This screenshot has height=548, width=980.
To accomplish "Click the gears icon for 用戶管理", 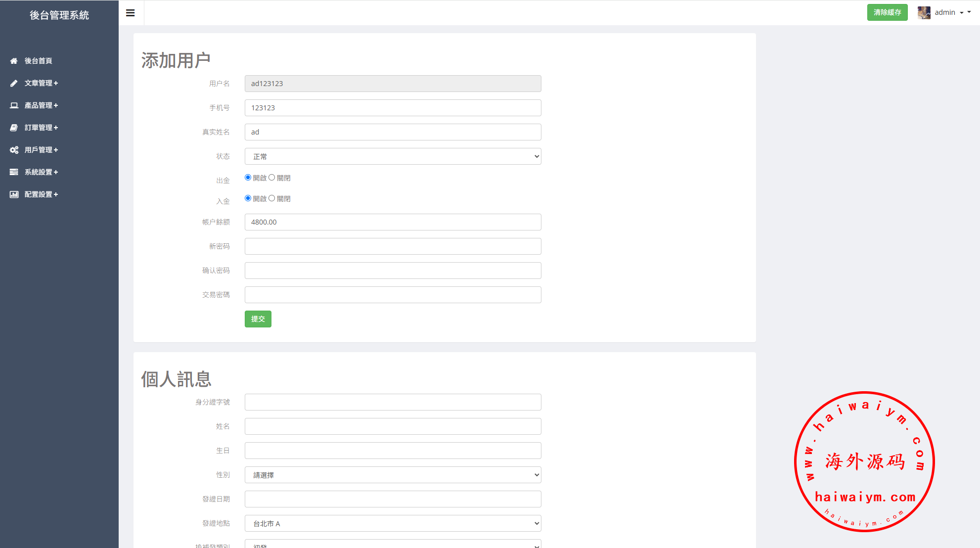I will point(14,150).
